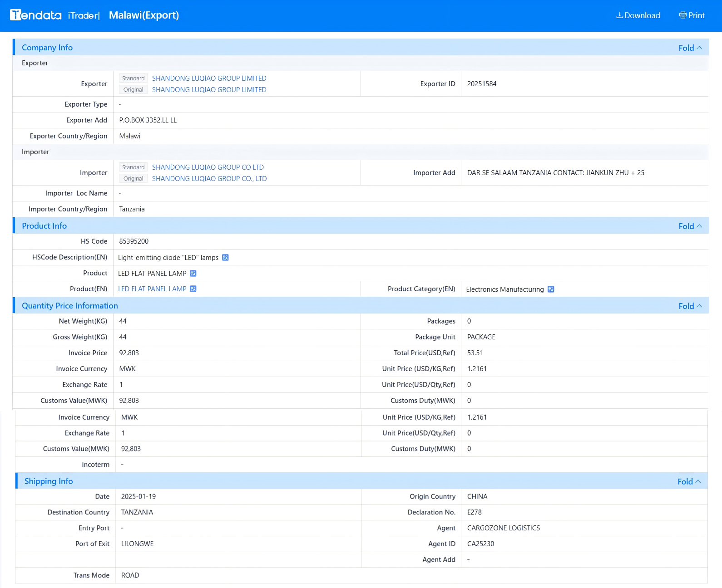Click the Standard tag in Importer row

click(x=133, y=167)
